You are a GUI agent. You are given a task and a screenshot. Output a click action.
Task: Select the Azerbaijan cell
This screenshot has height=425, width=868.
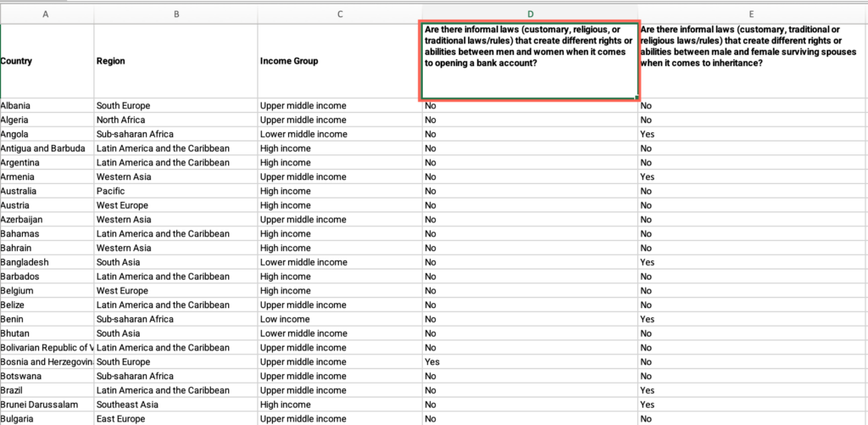(x=47, y=220)
